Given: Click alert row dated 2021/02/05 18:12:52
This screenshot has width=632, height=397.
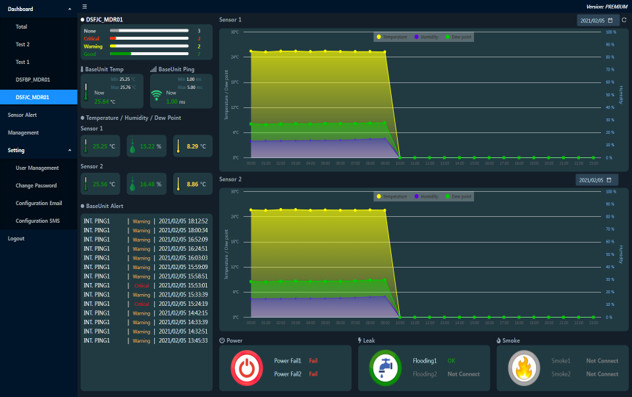Looking at the screenshot, I should coord(146,221).
